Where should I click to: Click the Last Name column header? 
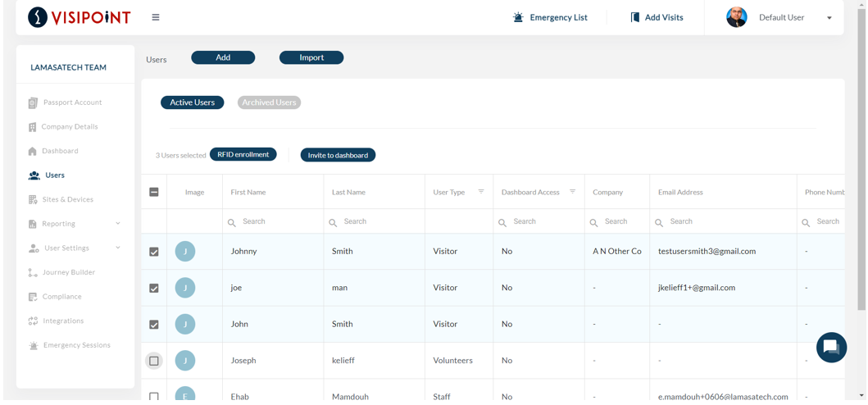tap(348, 192)
